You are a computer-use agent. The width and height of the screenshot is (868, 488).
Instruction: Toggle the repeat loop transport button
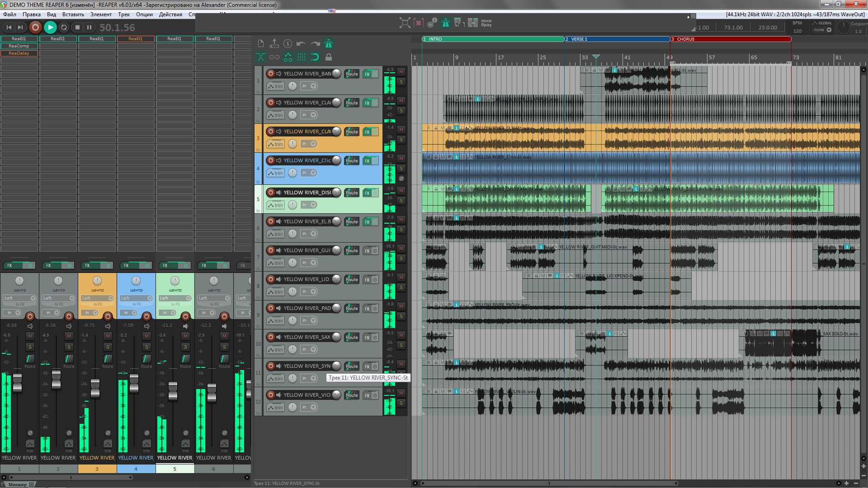pos(64,28)
